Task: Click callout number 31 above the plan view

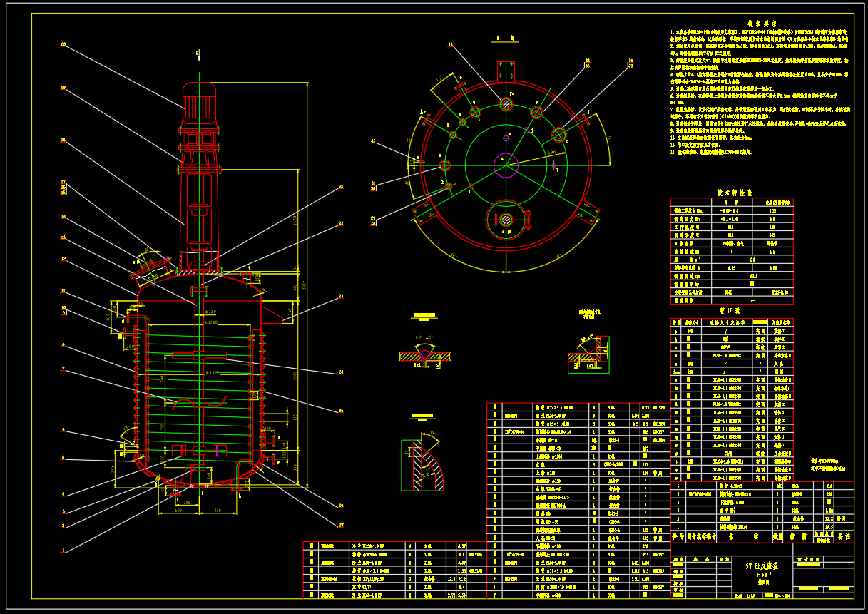Action: tap(450, 44)
